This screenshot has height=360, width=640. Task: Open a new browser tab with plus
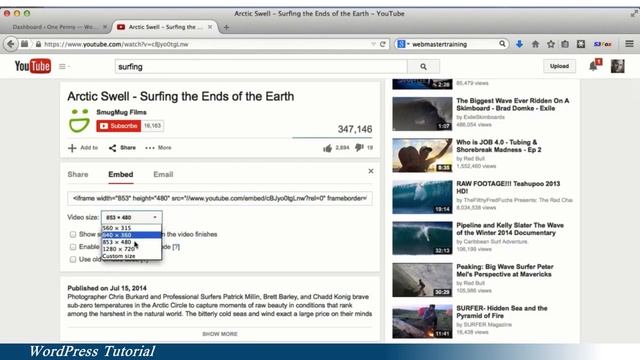(x=226, y=27)
